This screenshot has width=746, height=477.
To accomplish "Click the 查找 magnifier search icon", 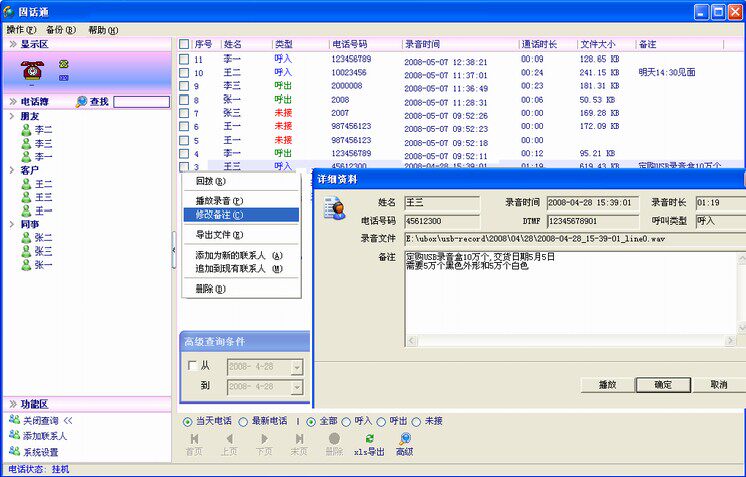I will (82, 102).
